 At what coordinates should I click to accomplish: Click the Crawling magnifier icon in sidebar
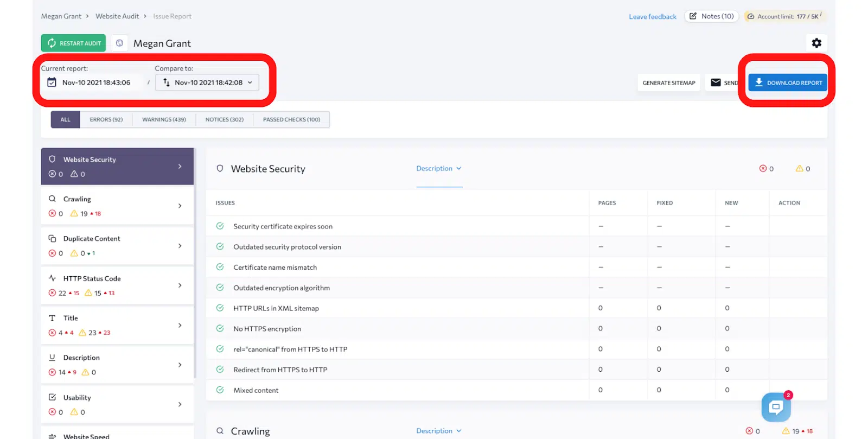[x=53, y=199]
